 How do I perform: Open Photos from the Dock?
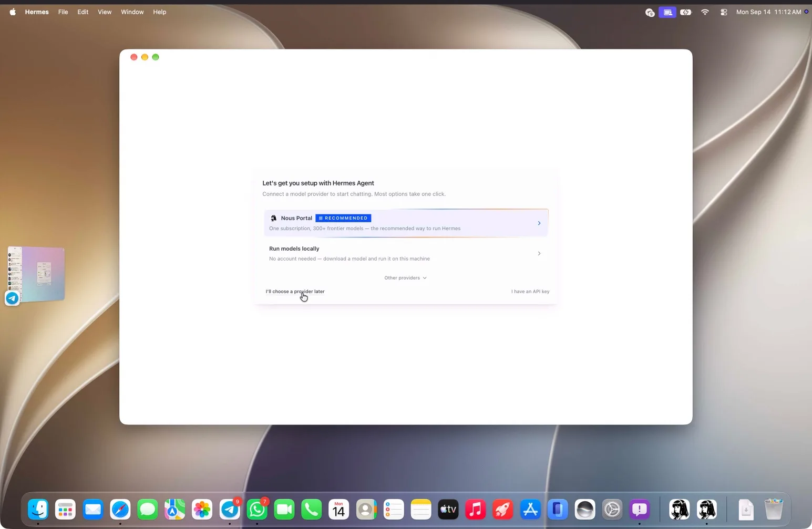(202, 509)
